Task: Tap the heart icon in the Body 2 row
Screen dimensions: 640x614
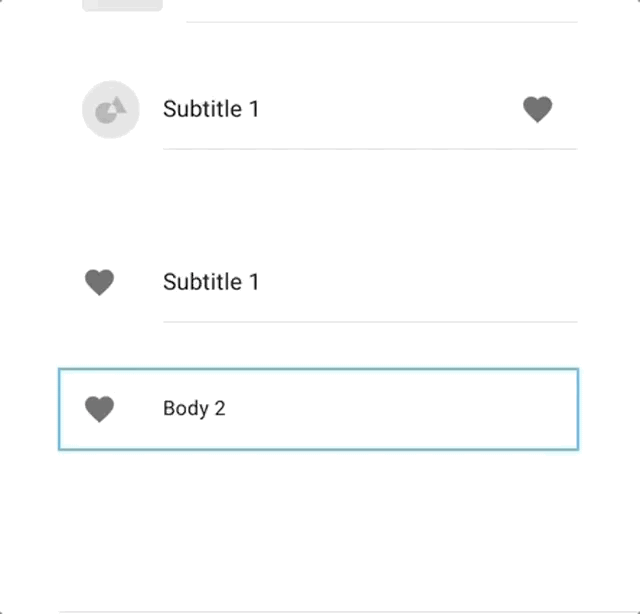Action: (99, 409)
